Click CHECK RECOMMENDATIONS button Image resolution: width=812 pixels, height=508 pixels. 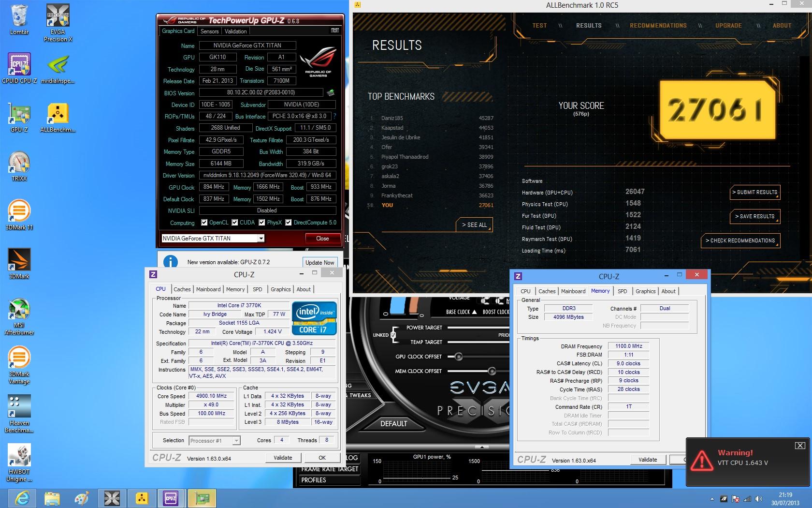(740, 240)
